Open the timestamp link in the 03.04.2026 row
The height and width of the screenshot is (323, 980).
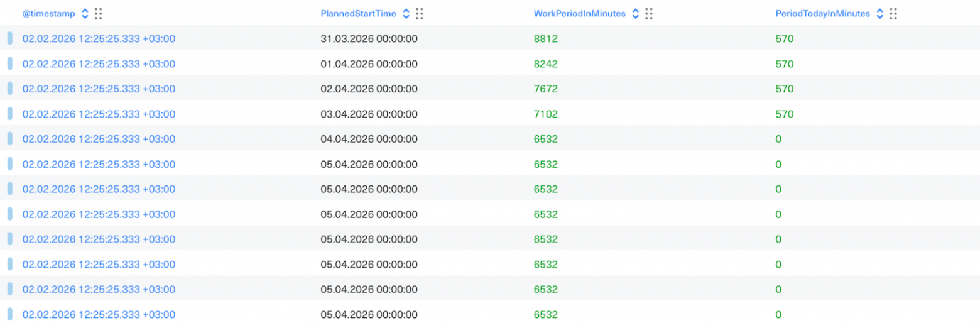[x=99, y=114]
